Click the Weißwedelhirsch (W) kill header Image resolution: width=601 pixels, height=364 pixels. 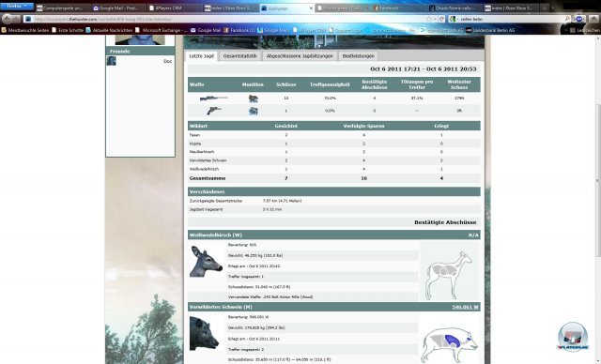point(334,235)
